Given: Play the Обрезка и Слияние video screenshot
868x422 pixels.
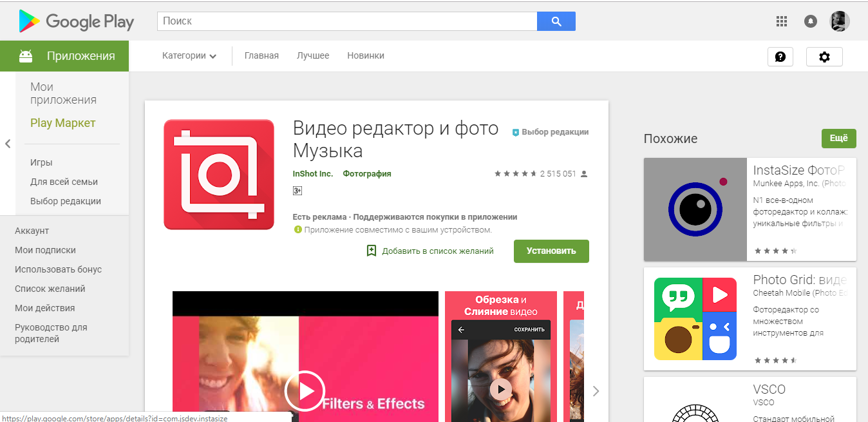Looking at the screenshot, I should 500,388.
